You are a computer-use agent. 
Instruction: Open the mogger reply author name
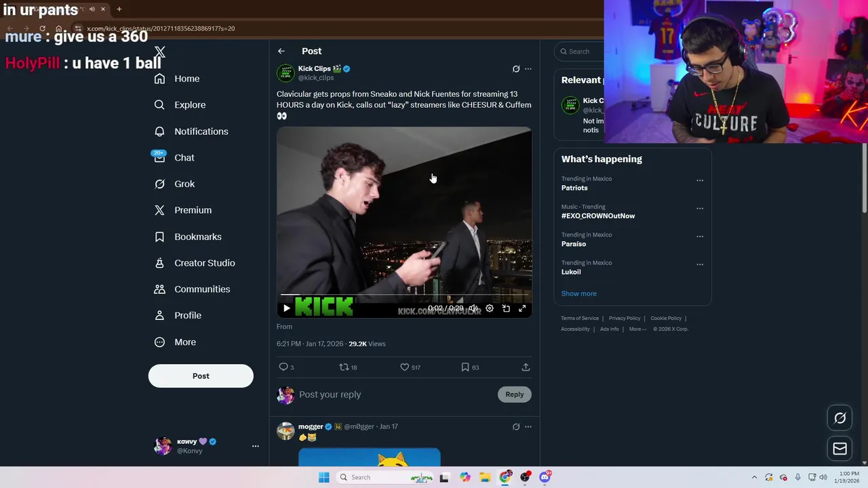click(x=311, y=426)
